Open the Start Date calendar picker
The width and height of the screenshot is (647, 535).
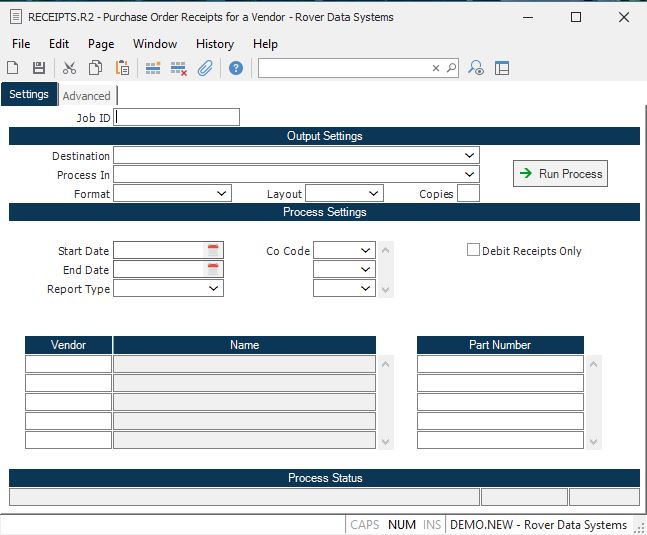(213, 250)
